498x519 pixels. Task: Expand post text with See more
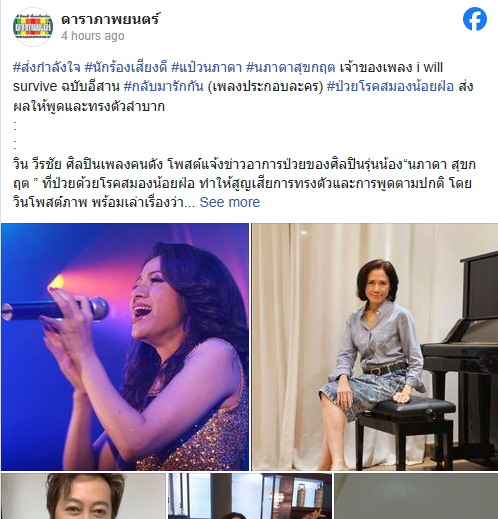(x=230, y=202)
